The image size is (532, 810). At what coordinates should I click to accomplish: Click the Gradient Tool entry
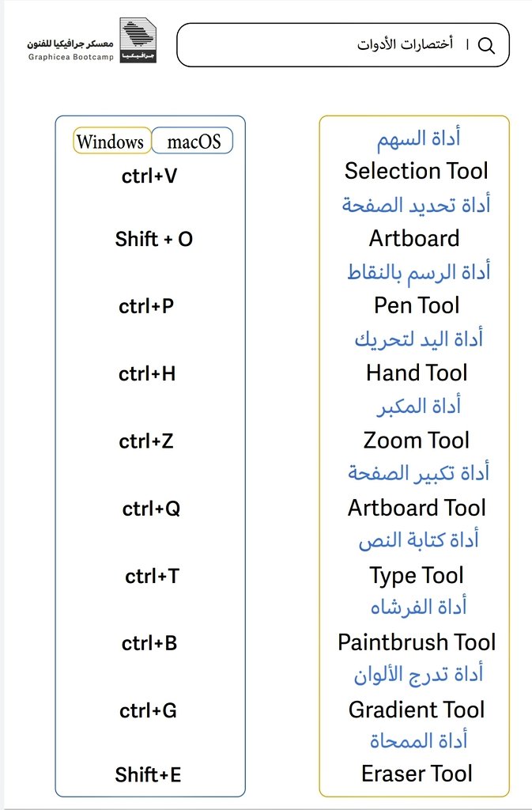coord(417,710)
